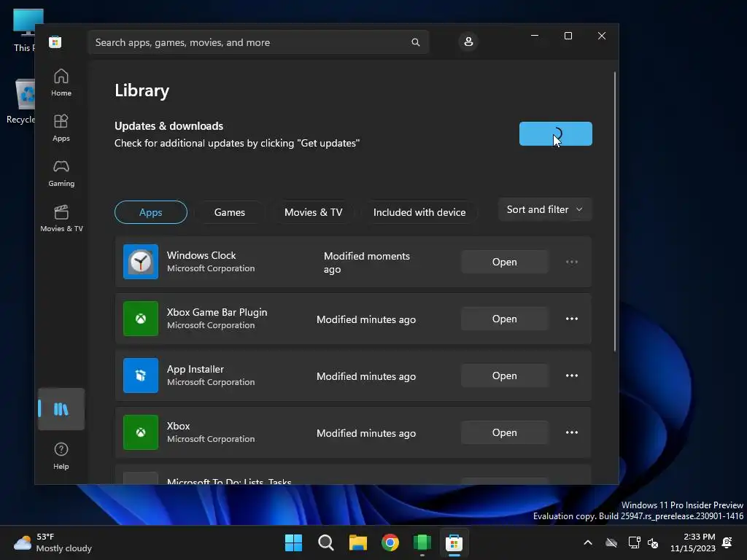
Task: Click the network icon in system tray
Action: pyautogui.click(x=634, y=542)
